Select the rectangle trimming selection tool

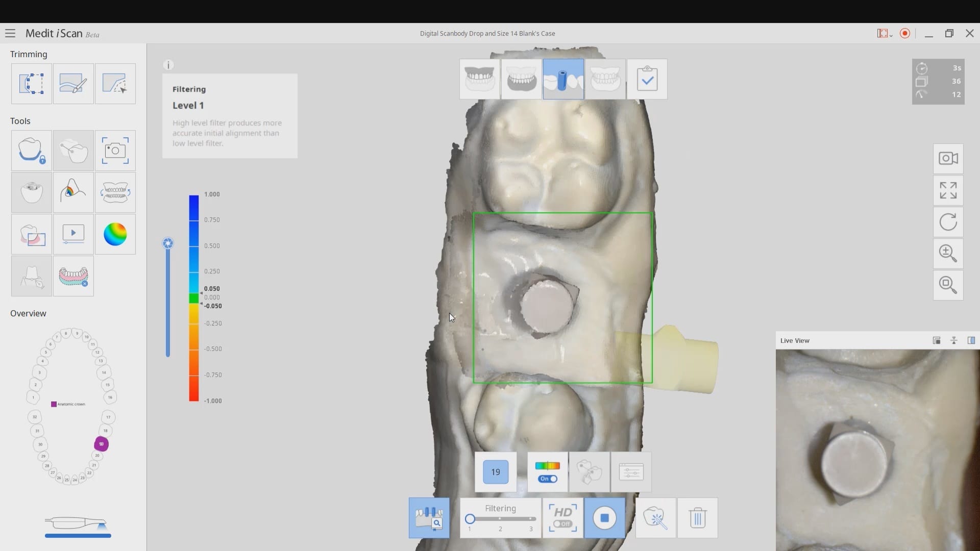(32, 84)
